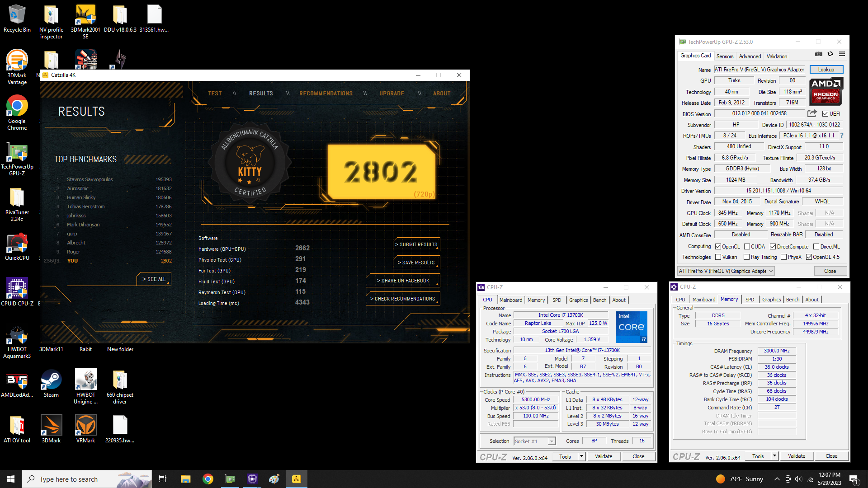Open Tools dropdown arrow in right CPU-Z

(x=774, y=456)
